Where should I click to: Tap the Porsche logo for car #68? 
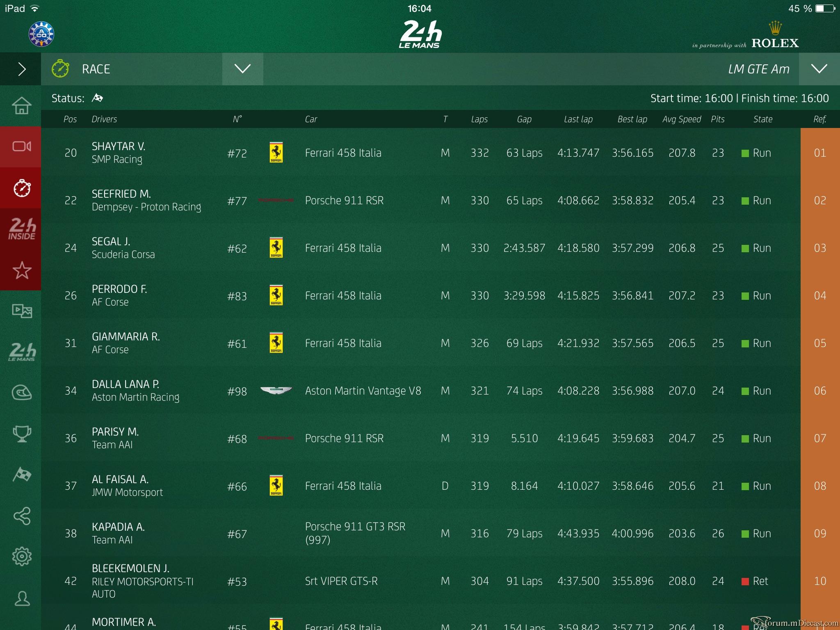point(276,438)
